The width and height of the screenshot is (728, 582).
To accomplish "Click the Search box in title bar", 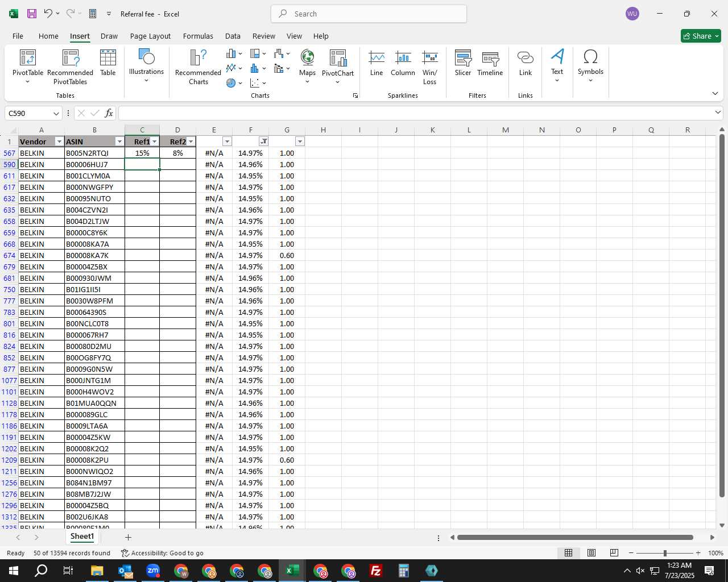I will click(369, 14).
